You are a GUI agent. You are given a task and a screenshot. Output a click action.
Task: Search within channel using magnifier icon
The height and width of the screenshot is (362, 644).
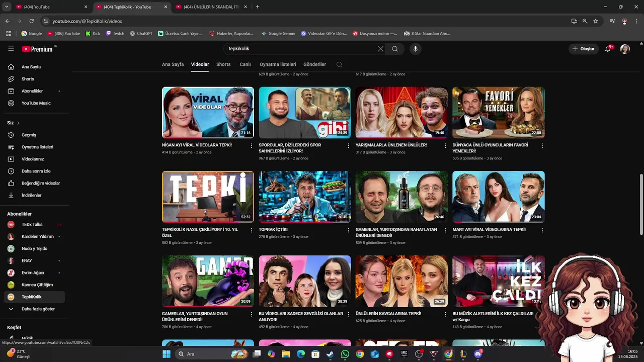pyautogui.click(x=339, y=64)
